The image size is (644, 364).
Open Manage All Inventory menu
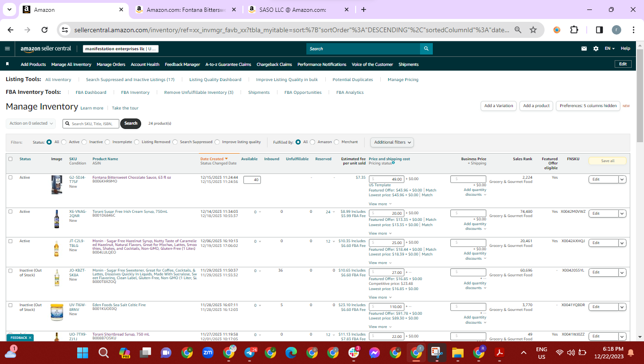point(71,64)
